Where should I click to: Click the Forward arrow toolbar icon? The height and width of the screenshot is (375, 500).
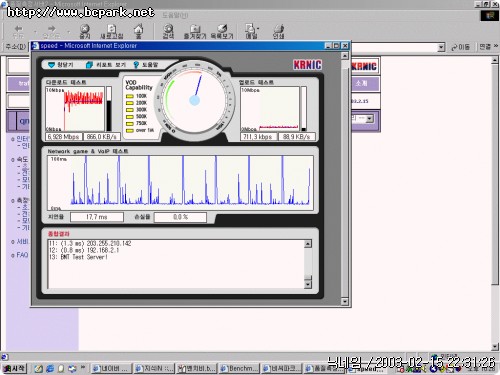pyautogui.click(x=51, y=29)
